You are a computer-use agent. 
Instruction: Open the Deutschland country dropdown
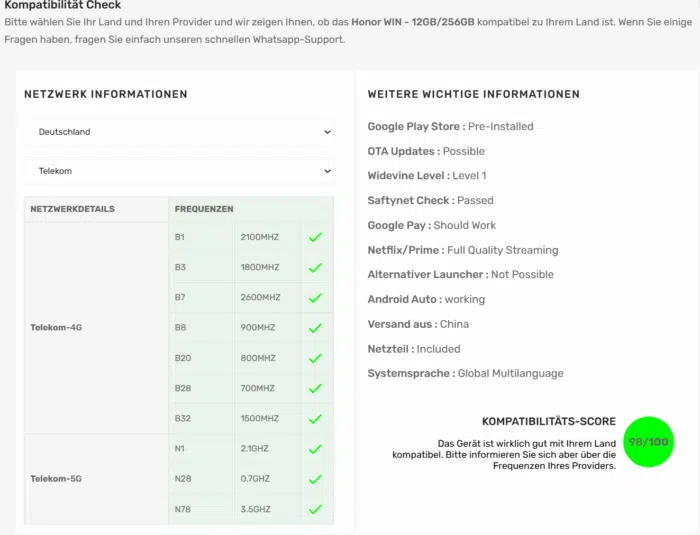click(180, 132)
